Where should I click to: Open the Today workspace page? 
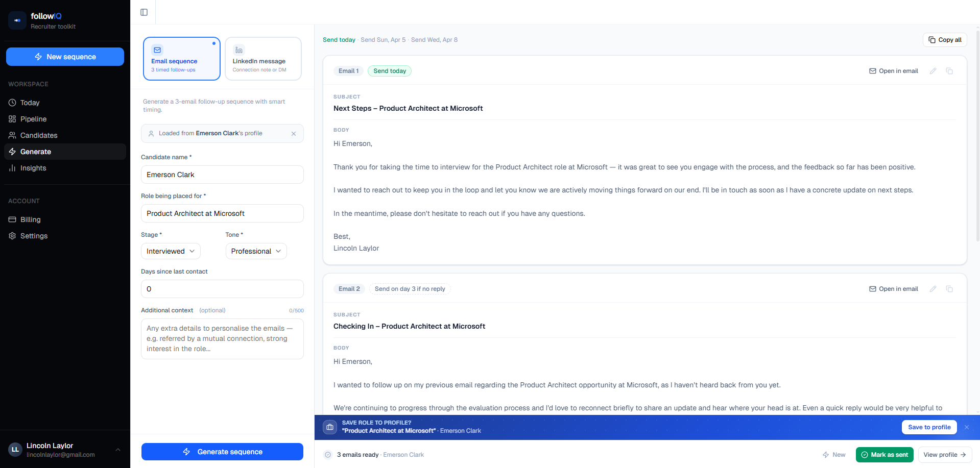pos(65,103)
